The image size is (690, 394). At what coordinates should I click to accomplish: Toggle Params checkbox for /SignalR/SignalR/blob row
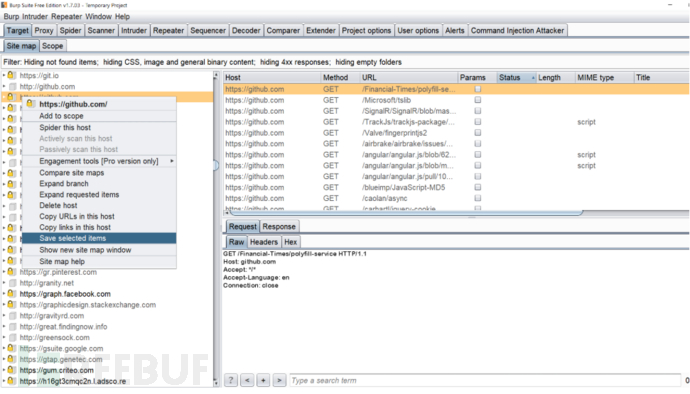coord(477,111)
